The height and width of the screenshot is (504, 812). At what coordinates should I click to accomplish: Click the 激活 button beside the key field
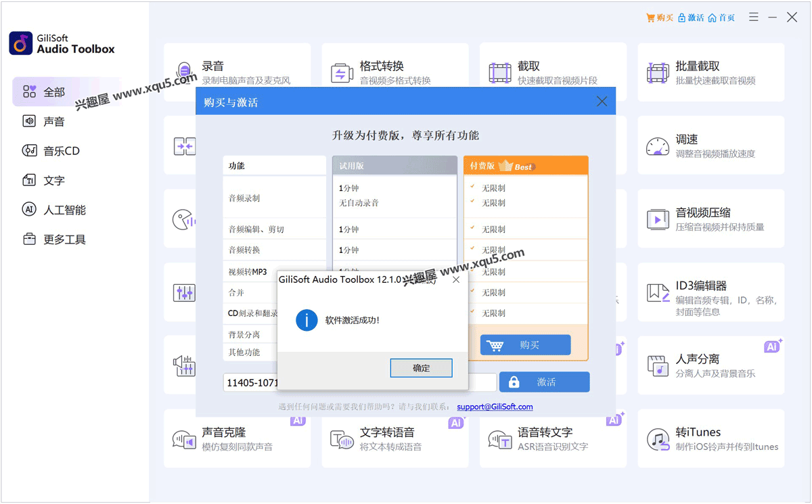pos(544,382)
